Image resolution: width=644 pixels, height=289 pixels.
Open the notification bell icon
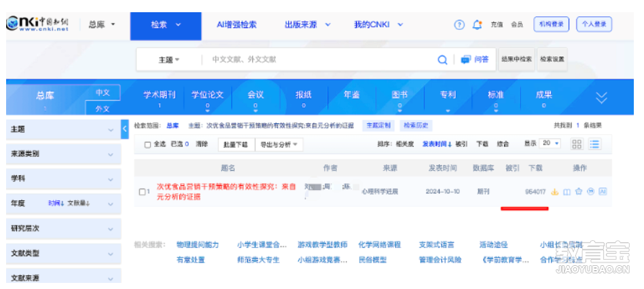(x=477, y=24)
